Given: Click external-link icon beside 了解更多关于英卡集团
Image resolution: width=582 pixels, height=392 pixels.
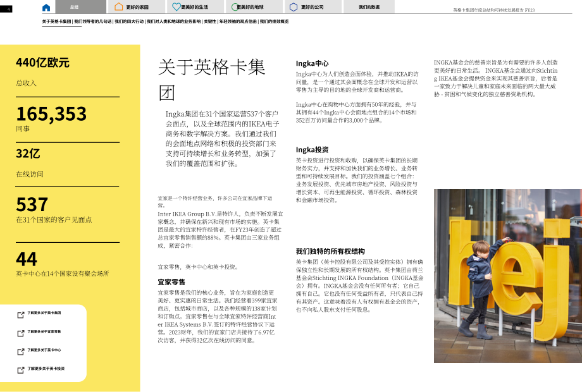Looking at the screenshot, I should [x=21, y=315].
